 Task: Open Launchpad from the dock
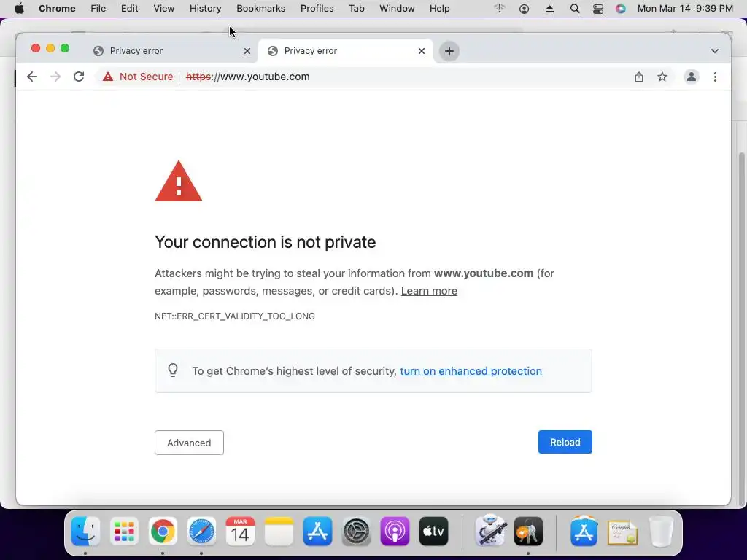(124, 532)
